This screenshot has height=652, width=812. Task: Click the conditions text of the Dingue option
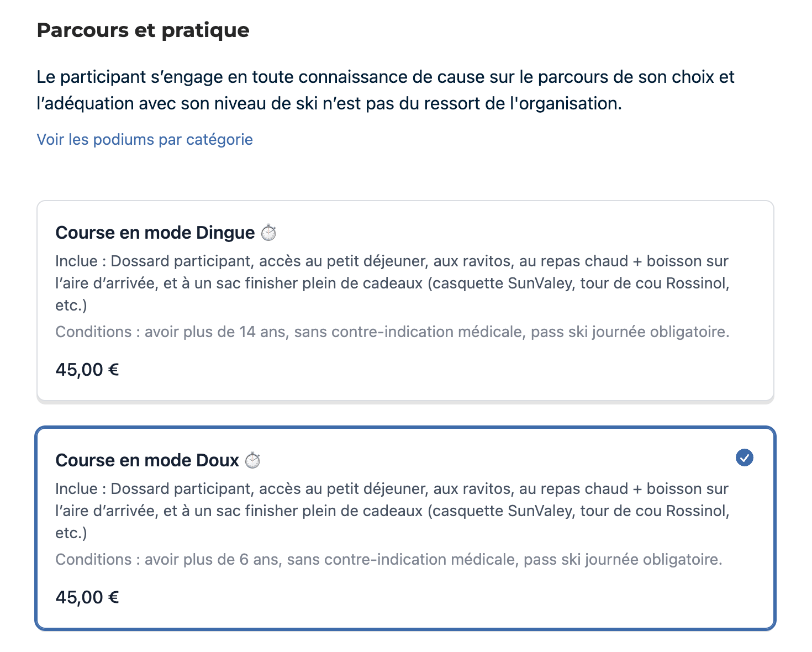point(393,332)
